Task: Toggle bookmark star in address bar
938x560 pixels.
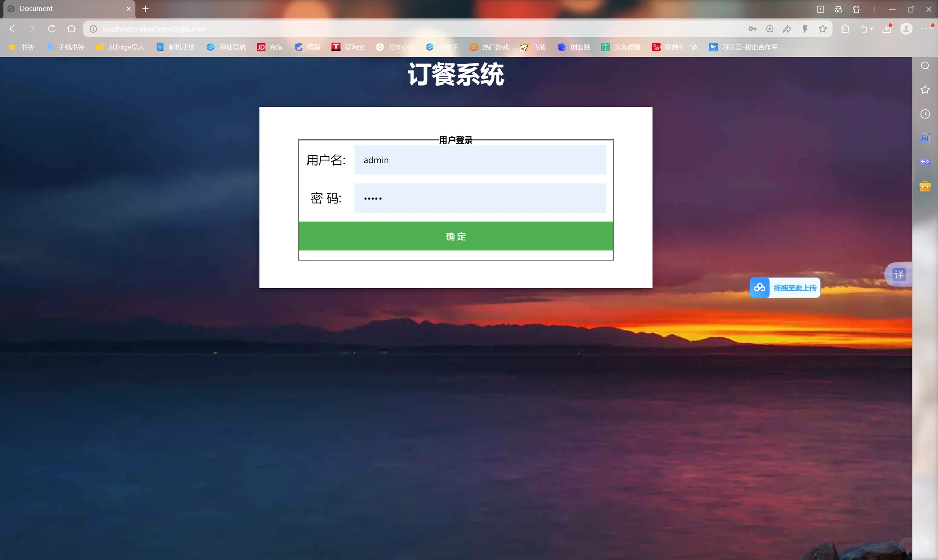Action: (x=822, y=29)
